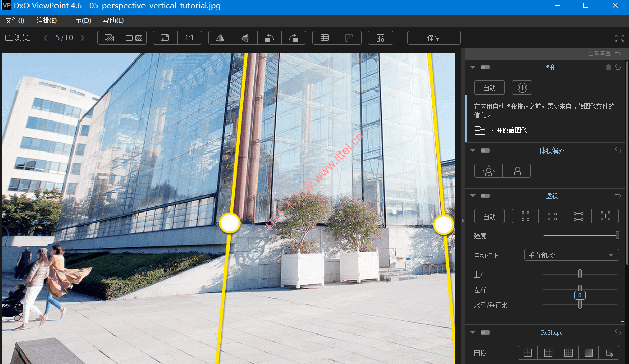
Task: Open the 显示(D) menu
Action: point(80,21)
